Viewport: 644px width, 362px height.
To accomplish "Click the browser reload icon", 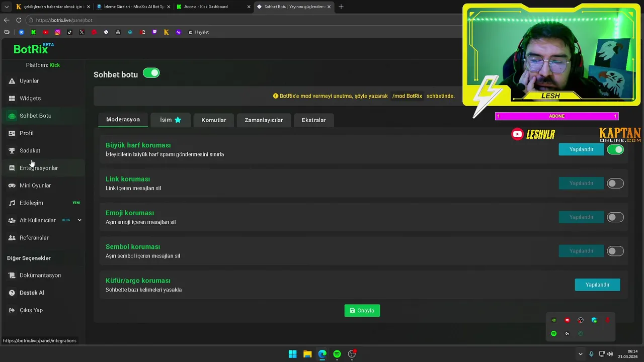I will [x=19, y=20].
